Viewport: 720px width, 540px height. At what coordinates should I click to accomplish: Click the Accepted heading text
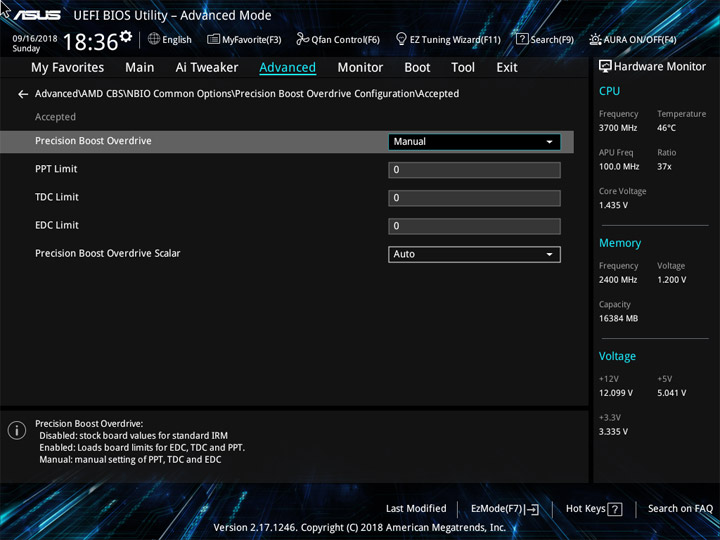[x=55, y=117]
